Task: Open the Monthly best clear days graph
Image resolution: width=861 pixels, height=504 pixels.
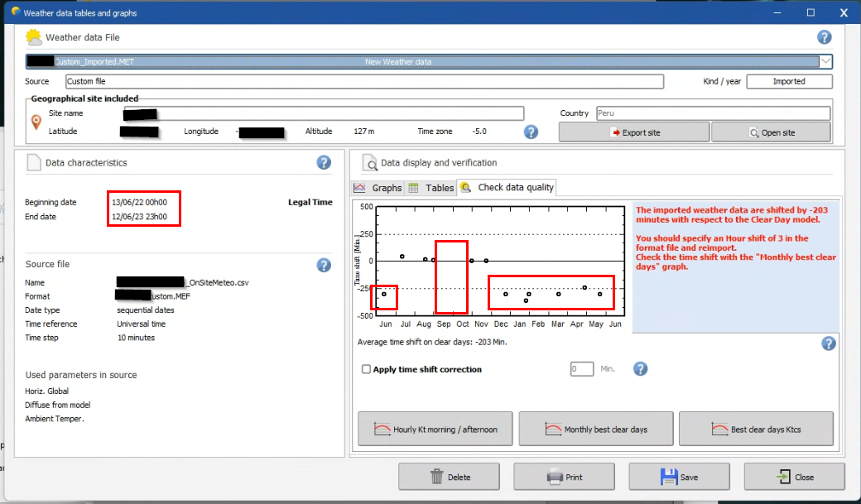Action: (596, 430)
